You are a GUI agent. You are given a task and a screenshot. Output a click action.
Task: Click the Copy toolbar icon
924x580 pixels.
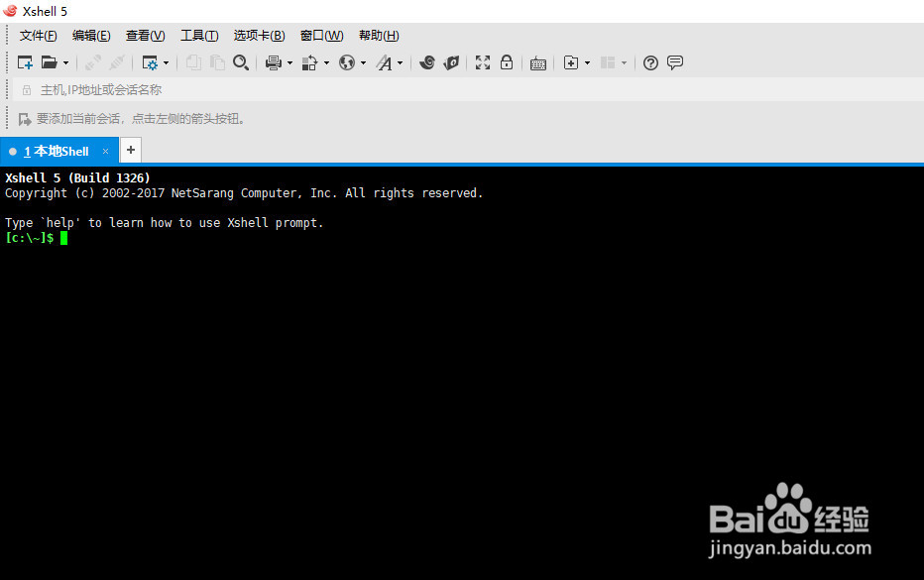pyautogui.click(x=193, y=62)
